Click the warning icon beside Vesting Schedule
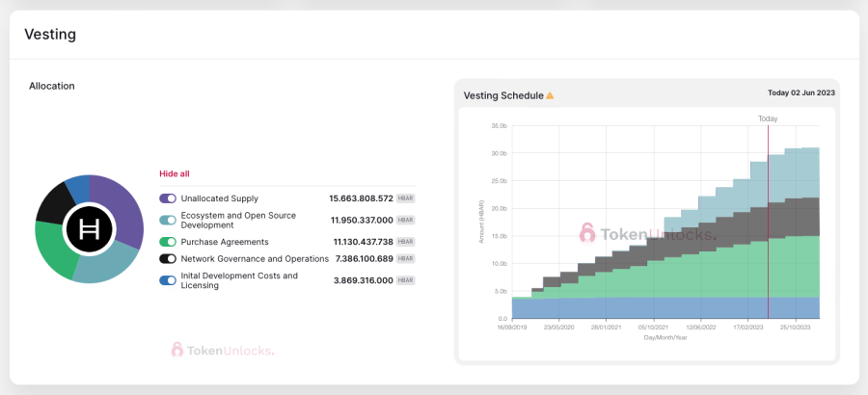Image resolution: width=868 pixels, height=395 pixels. (550, 95)
